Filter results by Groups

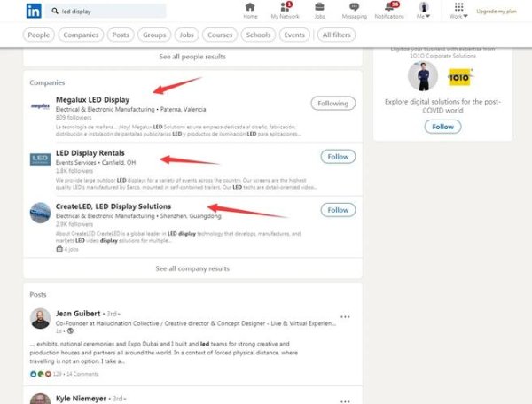click(154, 35)
